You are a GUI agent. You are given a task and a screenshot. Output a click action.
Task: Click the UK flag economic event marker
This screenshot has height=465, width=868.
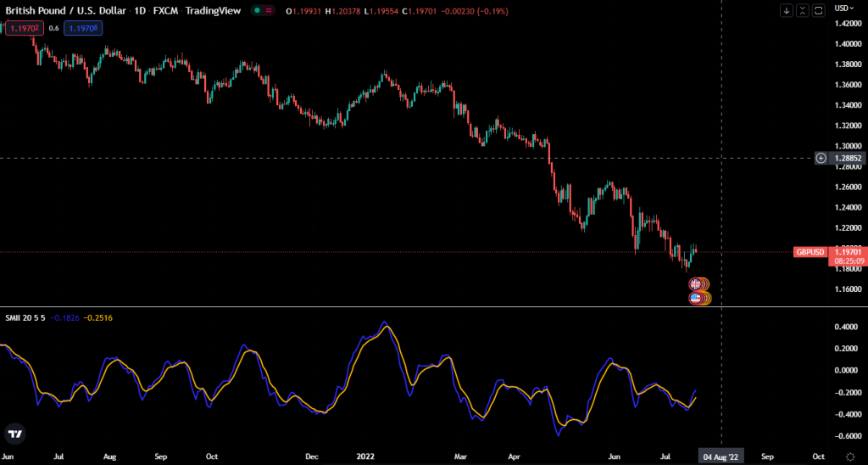coord(695,283)
